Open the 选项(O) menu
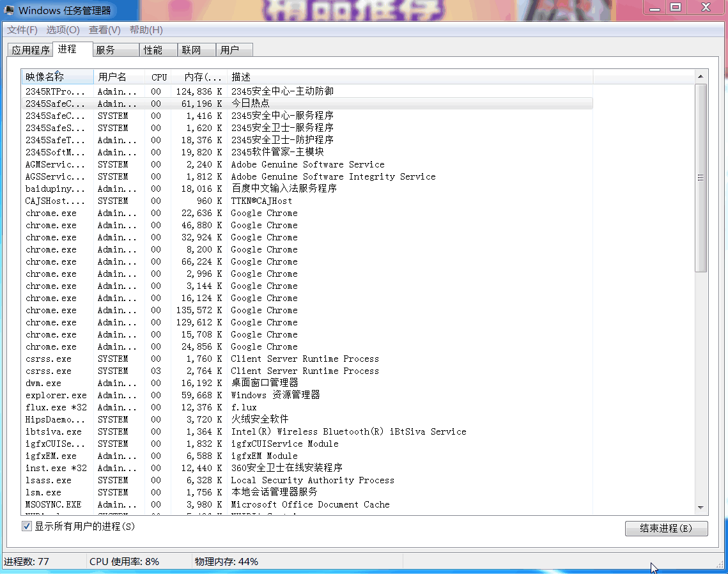This screenshot has width=728, height=574. [63, 30]
